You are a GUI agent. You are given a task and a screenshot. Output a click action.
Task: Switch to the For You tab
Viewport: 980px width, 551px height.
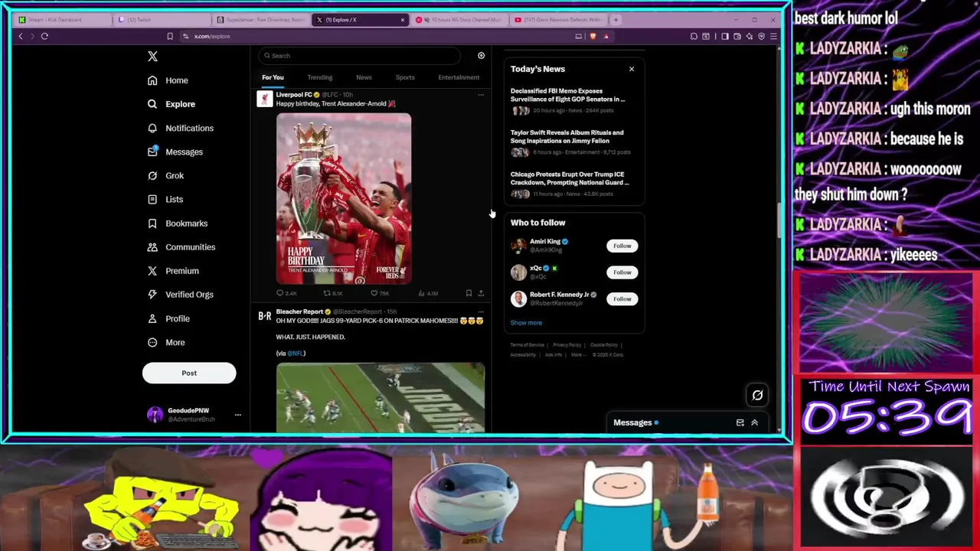coord(273,77)
